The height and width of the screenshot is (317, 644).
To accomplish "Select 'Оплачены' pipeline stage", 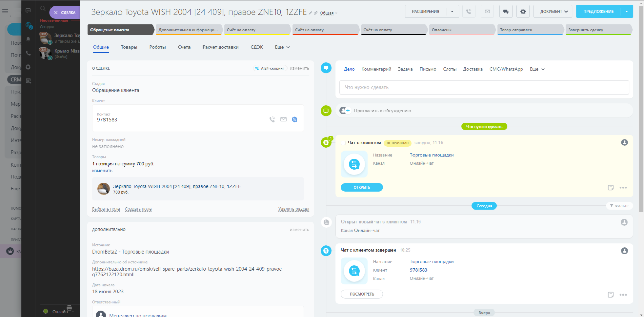I will pos(461,30).
